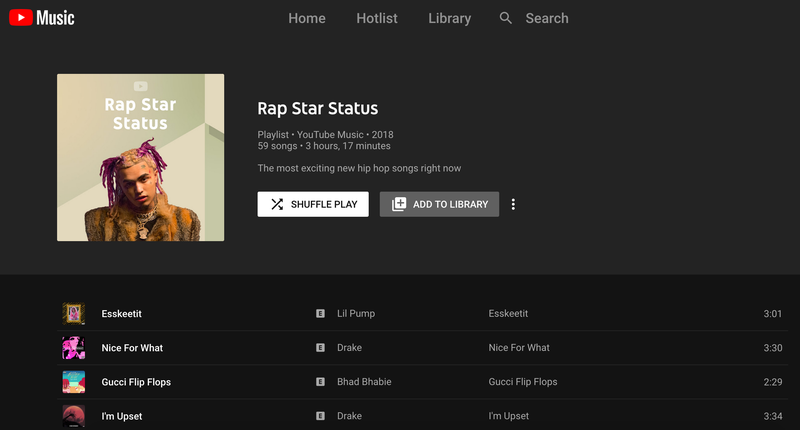
Task: Click the Gucci Flip Flops thumbnail
Action: (x=73, y=382)
